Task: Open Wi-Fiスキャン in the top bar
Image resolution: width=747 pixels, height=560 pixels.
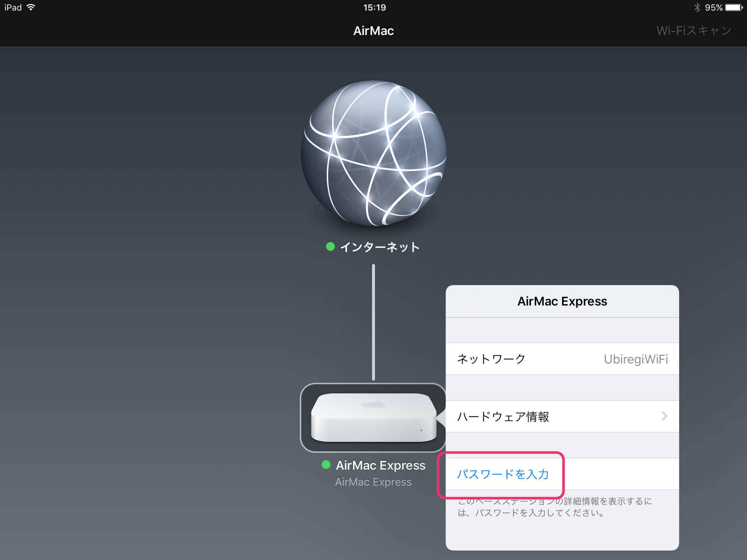Action: click(694, 31)
